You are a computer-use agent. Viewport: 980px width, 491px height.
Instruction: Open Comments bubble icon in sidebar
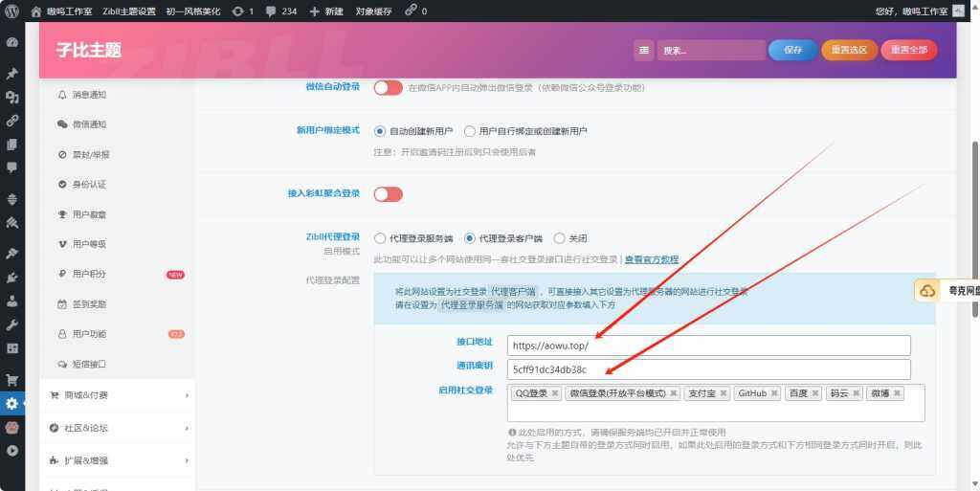11,167
